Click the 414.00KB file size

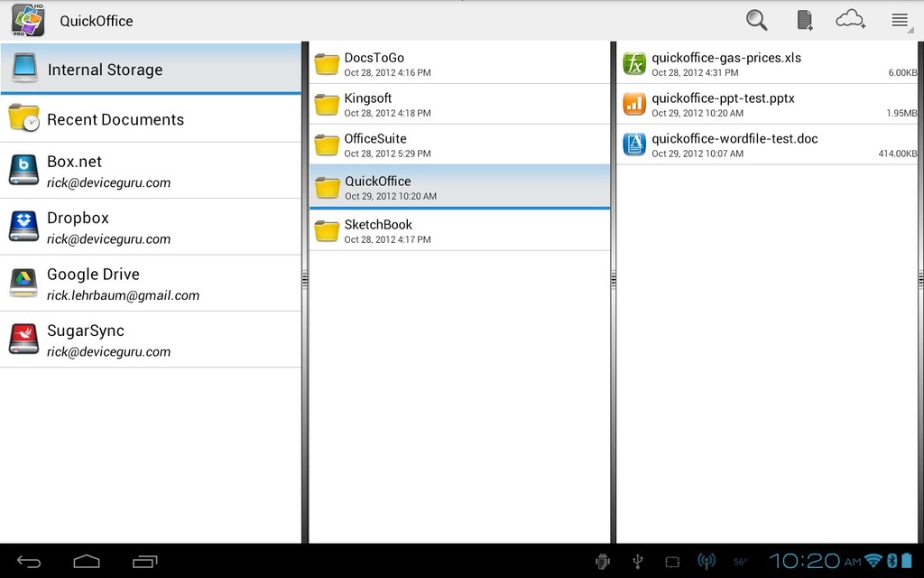click(898, 154)
